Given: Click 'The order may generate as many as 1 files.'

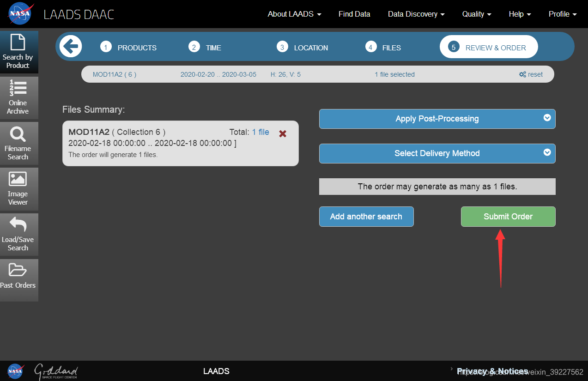Looking at the screenshot, I should (x=437, y=187).
